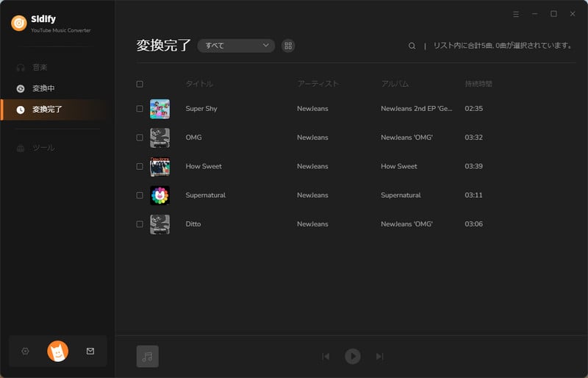Image resolution: width=588 pixels, height=378 pixels.
Task: Click the How Sweet album thumbnail
Action: [159, 167]
